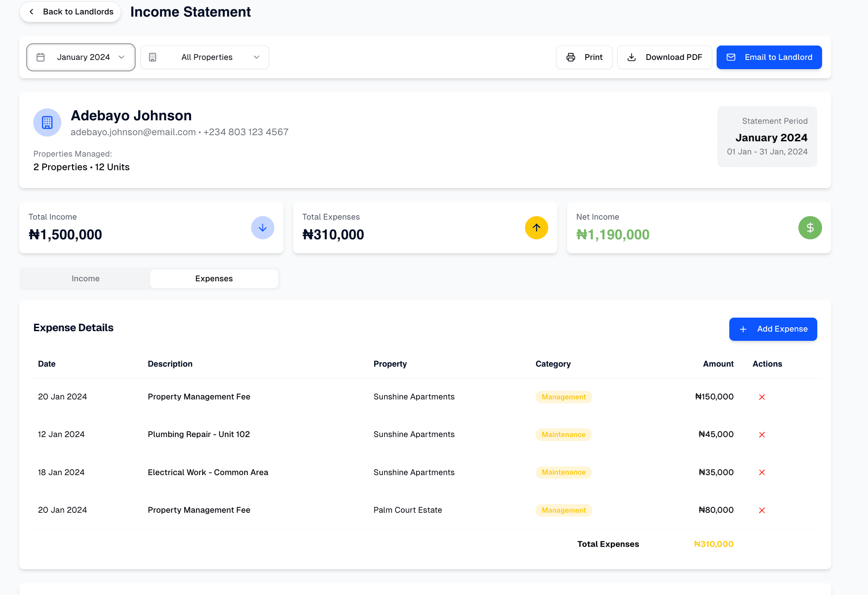Click the Maintenance category badge on plumbing repair row
Screen dimensions: 868x595
(x=563, y=434)
